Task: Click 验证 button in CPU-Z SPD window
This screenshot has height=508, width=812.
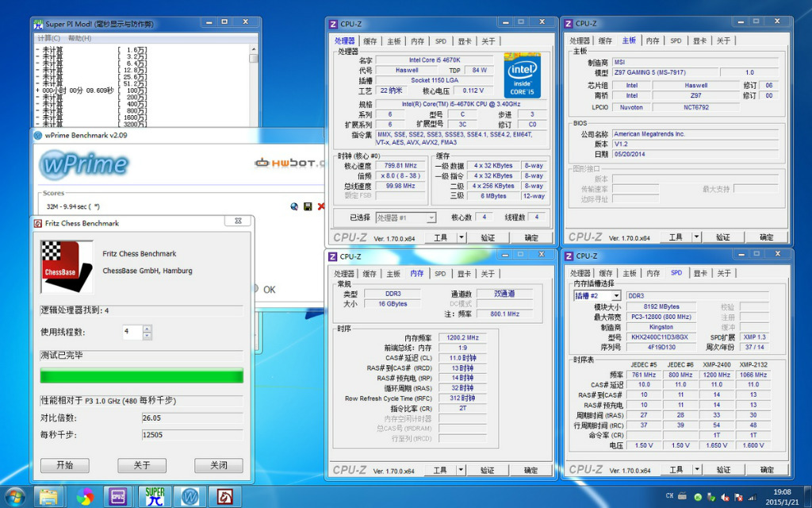Action: (x=723, y=470)
